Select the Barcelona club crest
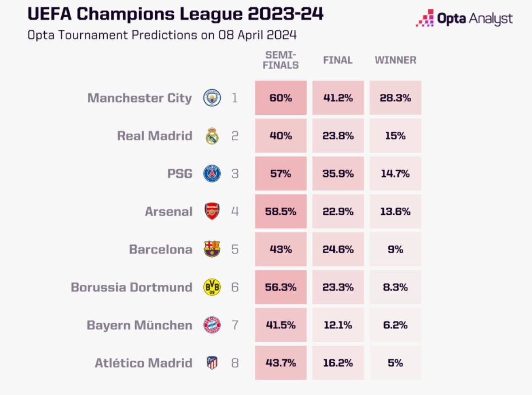Screen dimensions: 532x395 point(212,249)
